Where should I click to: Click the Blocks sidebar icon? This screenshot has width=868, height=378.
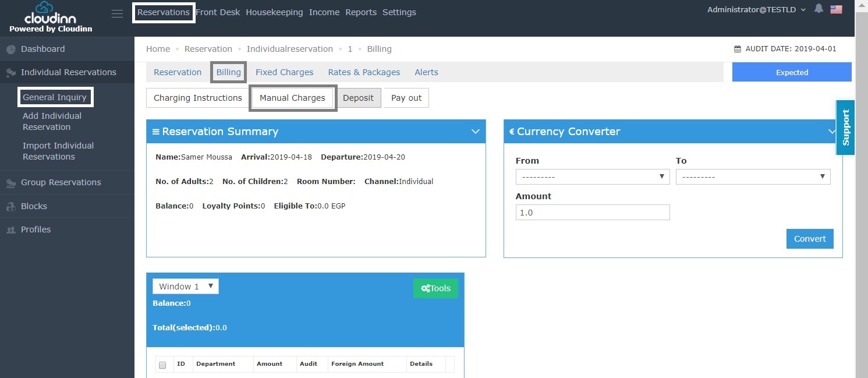[x=10, y=207]
